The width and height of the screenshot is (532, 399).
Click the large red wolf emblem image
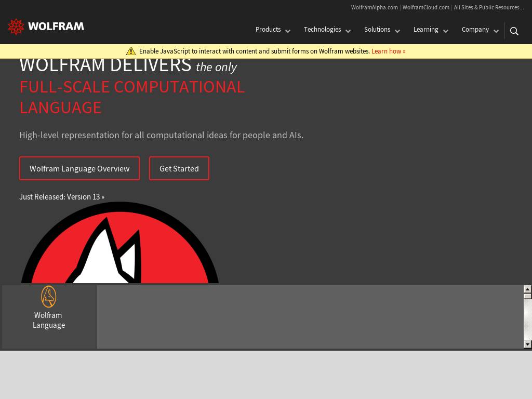[x=119, y=243]
